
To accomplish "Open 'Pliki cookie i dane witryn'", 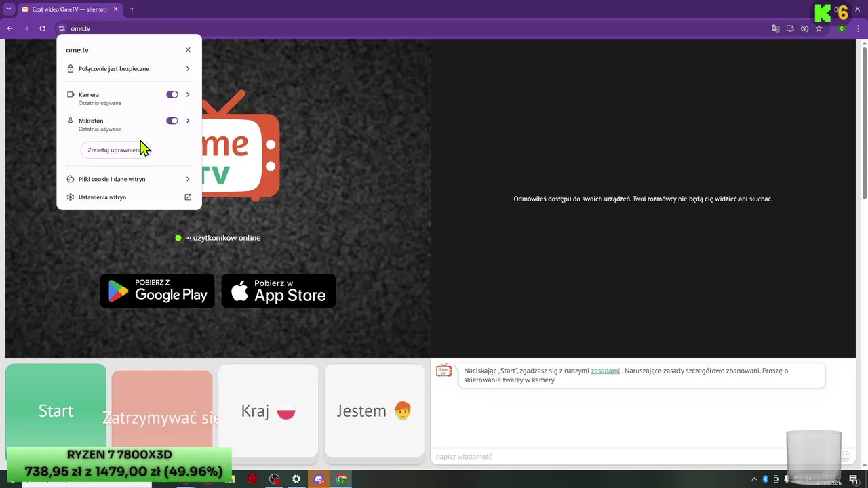I will click(129, 179).
